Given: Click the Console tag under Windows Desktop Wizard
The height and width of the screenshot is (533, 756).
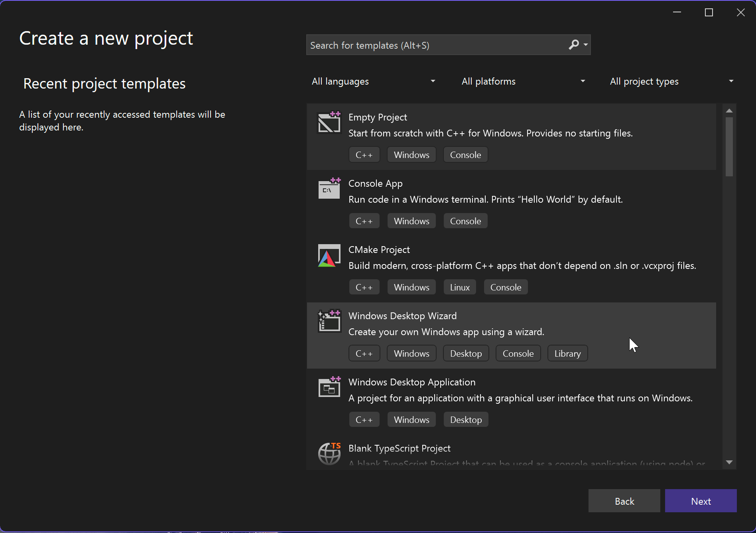Looking at the screenshot, I should 518,353.
